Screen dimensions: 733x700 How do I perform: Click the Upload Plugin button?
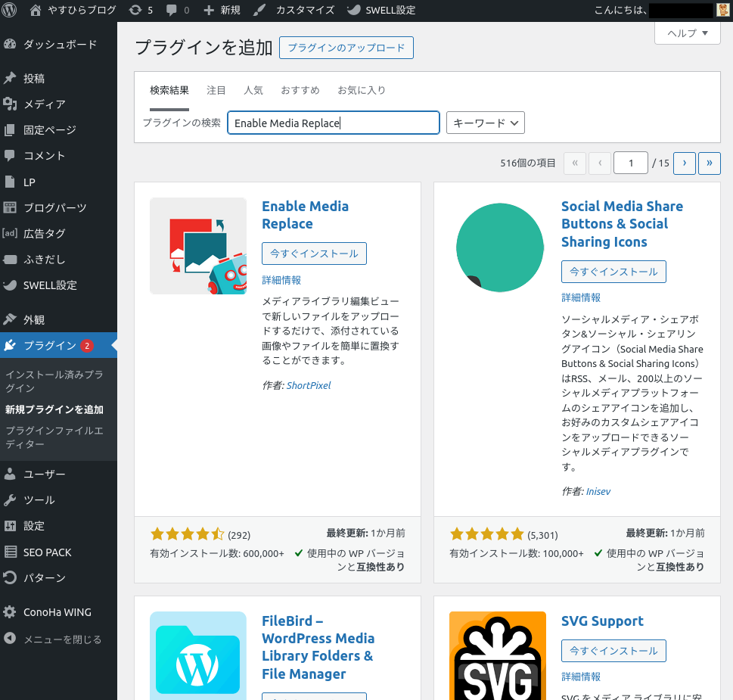point(346,48)
